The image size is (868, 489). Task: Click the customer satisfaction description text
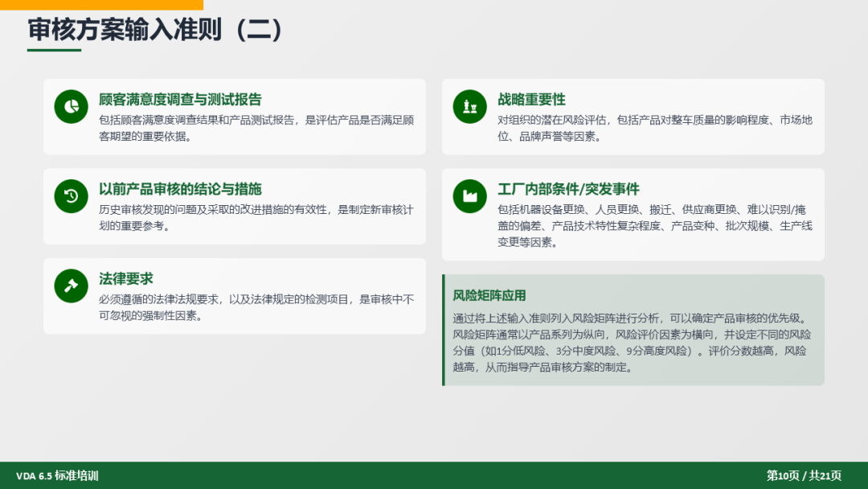click(x=256, y=128)
